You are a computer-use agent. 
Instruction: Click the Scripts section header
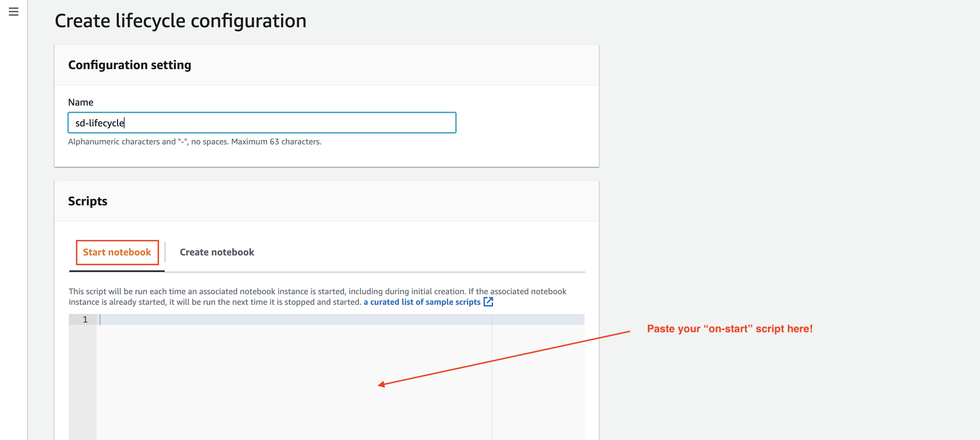click(87, 201)
